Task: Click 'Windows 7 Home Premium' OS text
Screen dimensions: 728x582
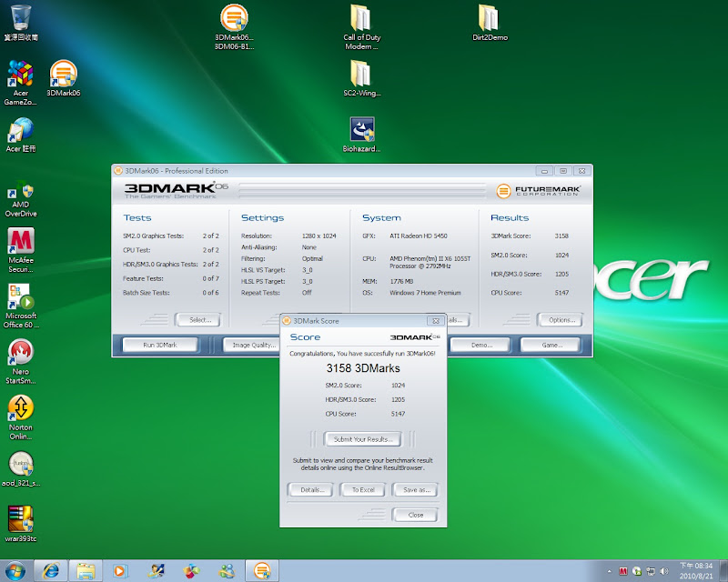Action: [425, 293]
